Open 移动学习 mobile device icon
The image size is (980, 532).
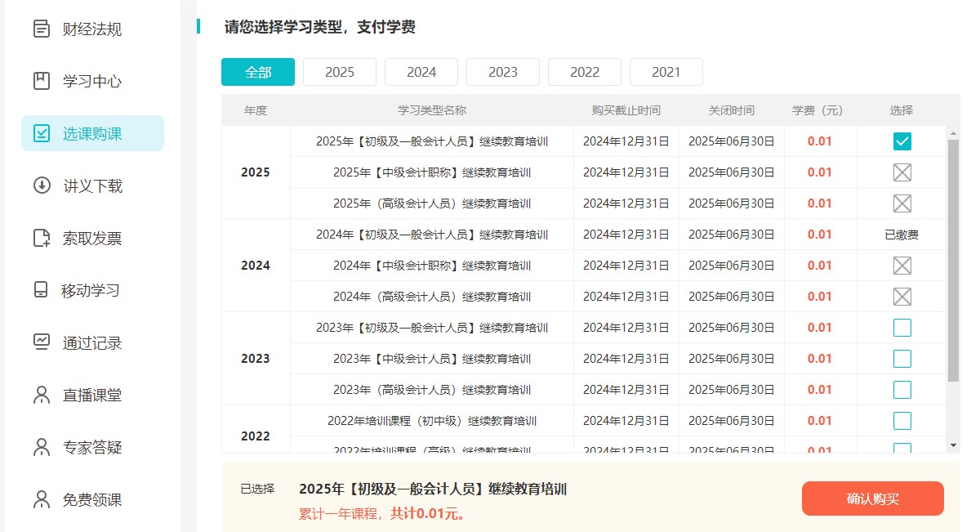click(x=41, y=290)
